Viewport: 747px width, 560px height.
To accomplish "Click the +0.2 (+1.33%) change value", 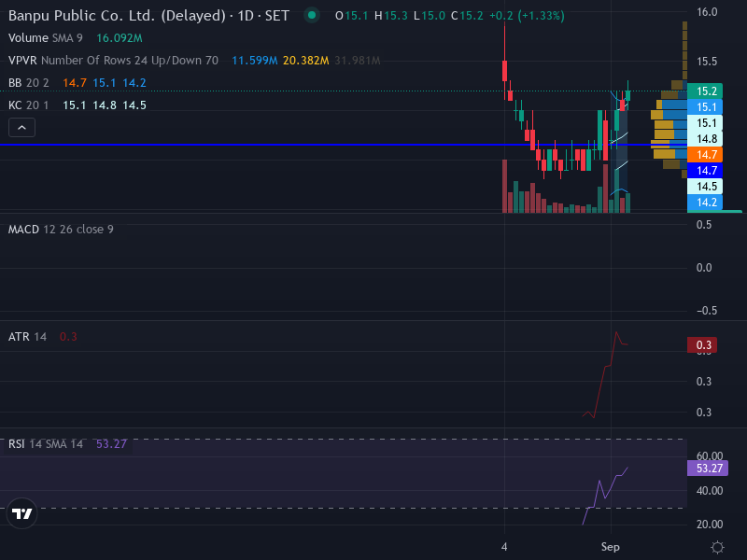I will [x=527, y=16].
